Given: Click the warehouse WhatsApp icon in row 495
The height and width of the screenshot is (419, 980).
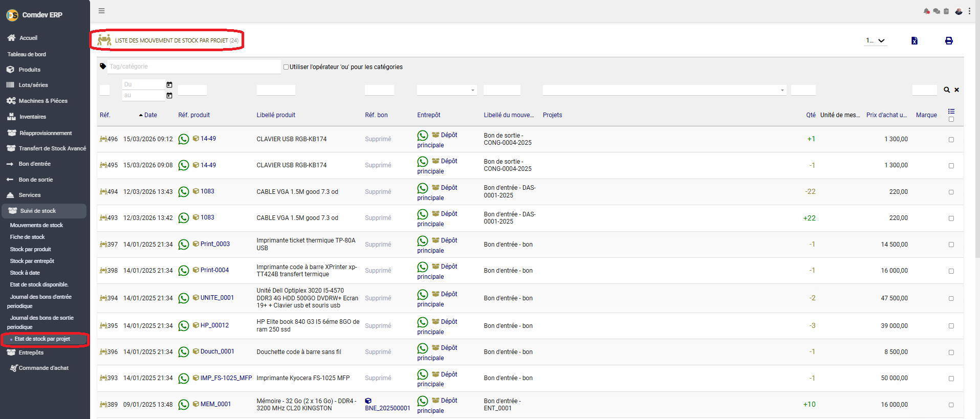Looking at the screenshot, I should point(423,162).
